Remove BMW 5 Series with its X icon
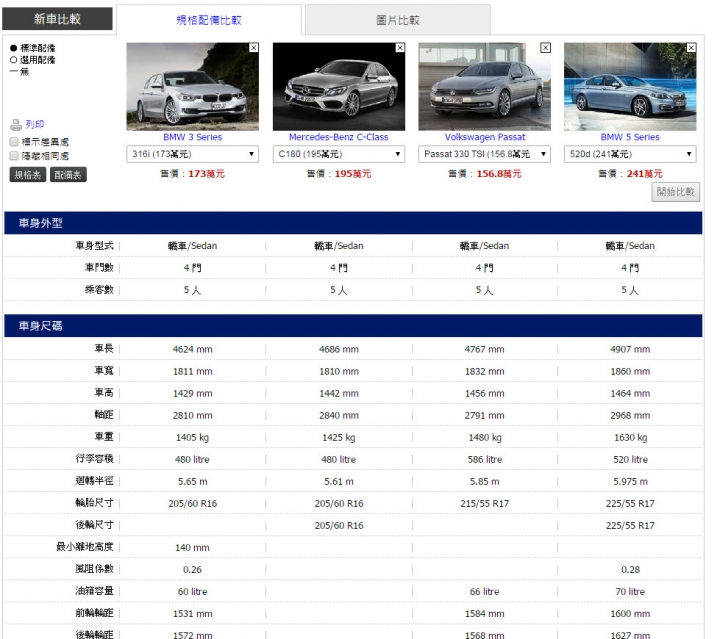 pos(691,48)
